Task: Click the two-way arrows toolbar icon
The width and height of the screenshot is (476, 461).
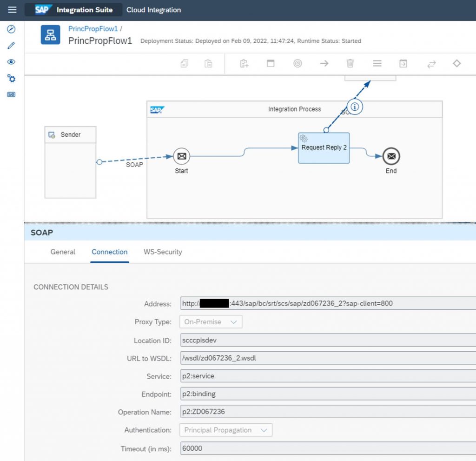Action: tap(431, 64)
